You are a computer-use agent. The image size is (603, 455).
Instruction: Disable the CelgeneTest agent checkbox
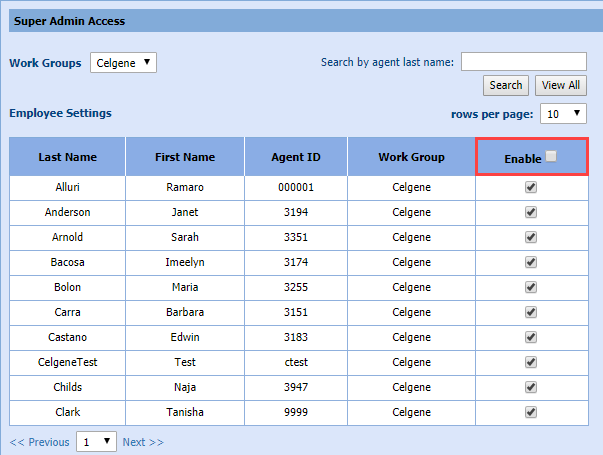[x=531, y=362]
